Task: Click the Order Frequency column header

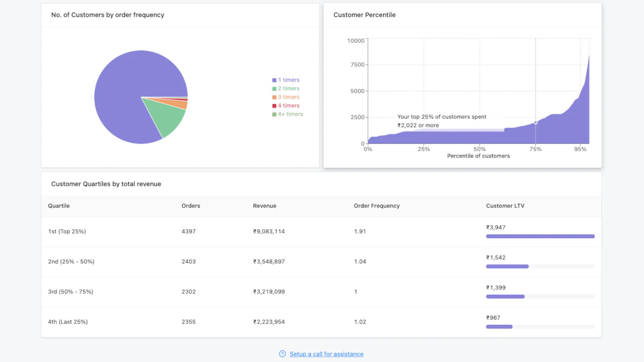Action: point(377,206)
